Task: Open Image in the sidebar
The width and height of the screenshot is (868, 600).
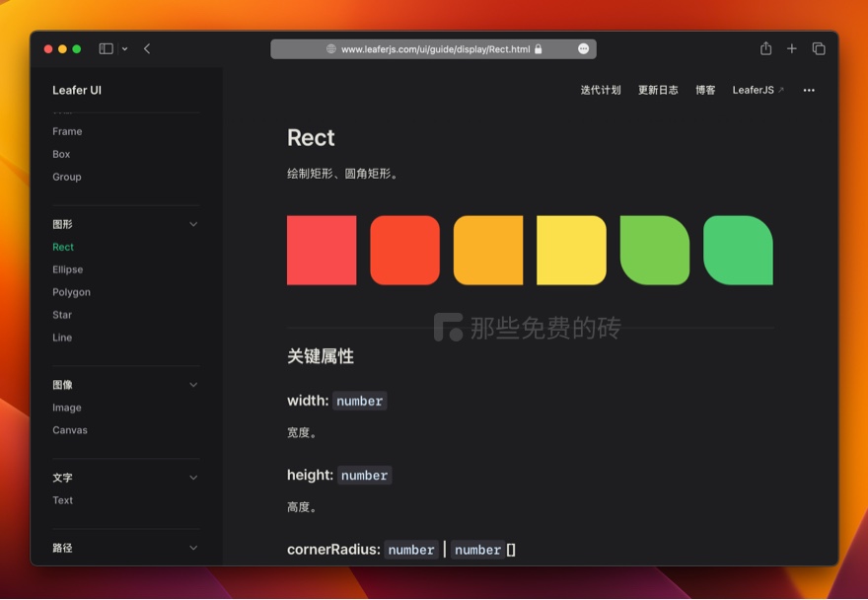Action: [x=67, y=408]
